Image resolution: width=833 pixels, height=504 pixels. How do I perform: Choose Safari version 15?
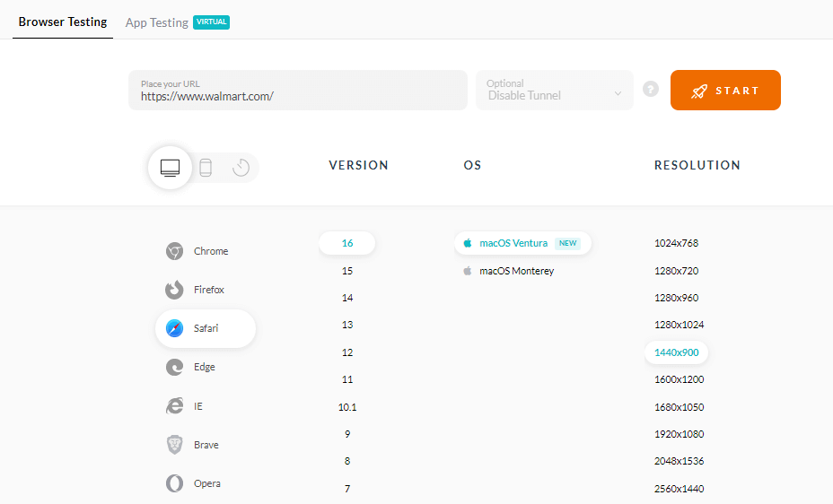[347, 271]
